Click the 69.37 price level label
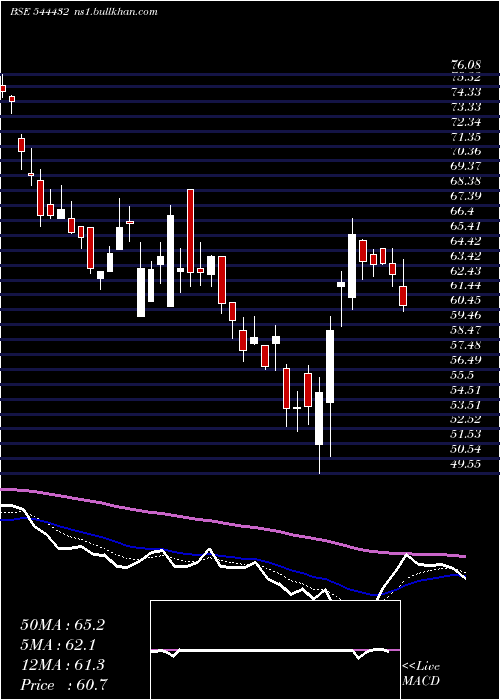Screen dimensions: 500x700 [x=466, y=166]
